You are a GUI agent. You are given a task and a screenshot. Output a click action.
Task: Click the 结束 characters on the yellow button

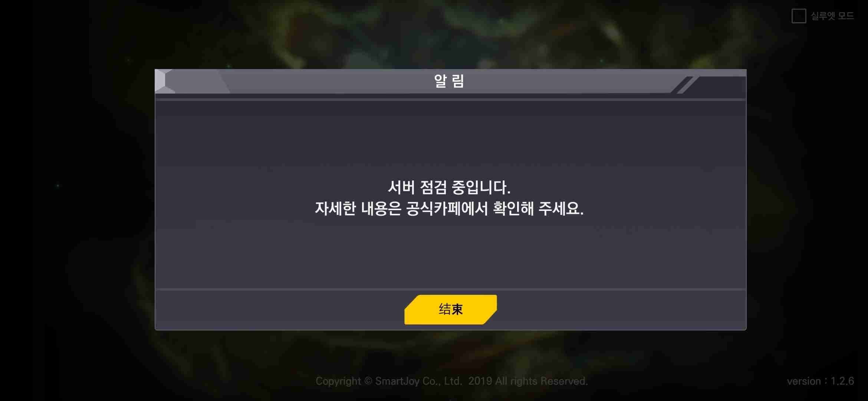click(x=451, y=309)
